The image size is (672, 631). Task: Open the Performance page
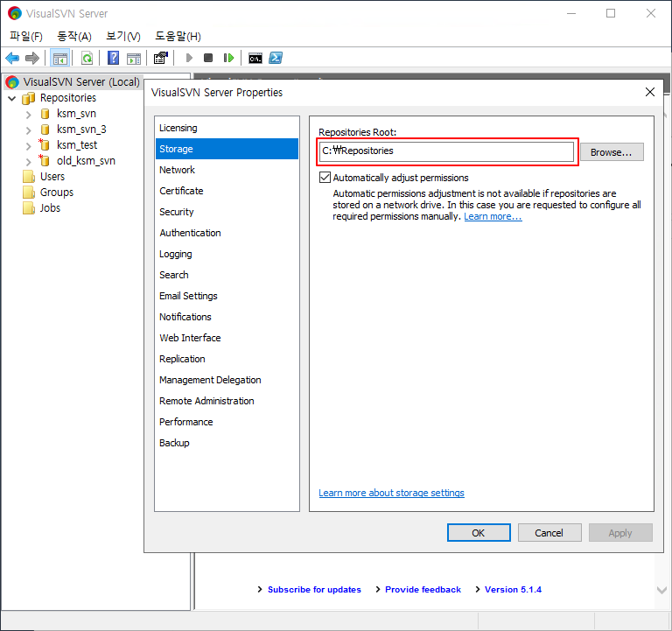click(x=227, y=422)
